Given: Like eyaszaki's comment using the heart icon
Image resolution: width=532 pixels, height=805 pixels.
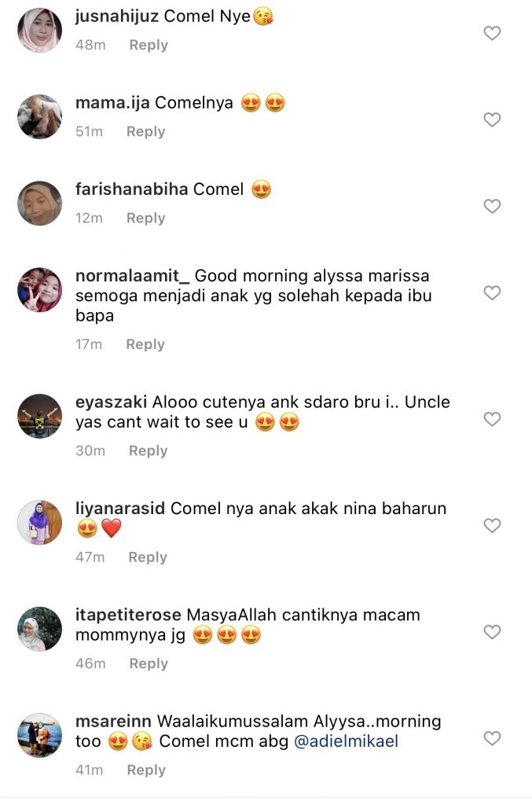Looking at the screenshot, I should coord(492,420).
